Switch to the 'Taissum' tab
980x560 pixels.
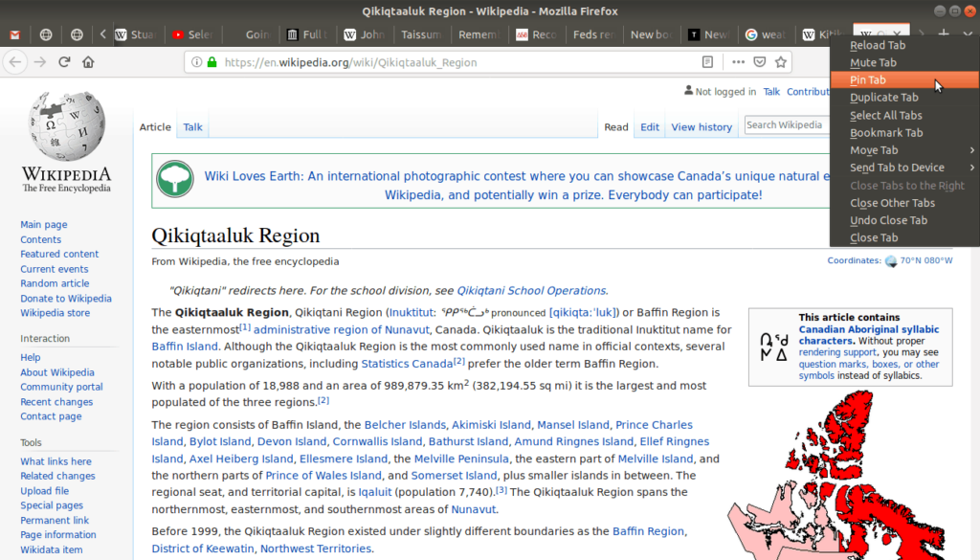point(421,35)
